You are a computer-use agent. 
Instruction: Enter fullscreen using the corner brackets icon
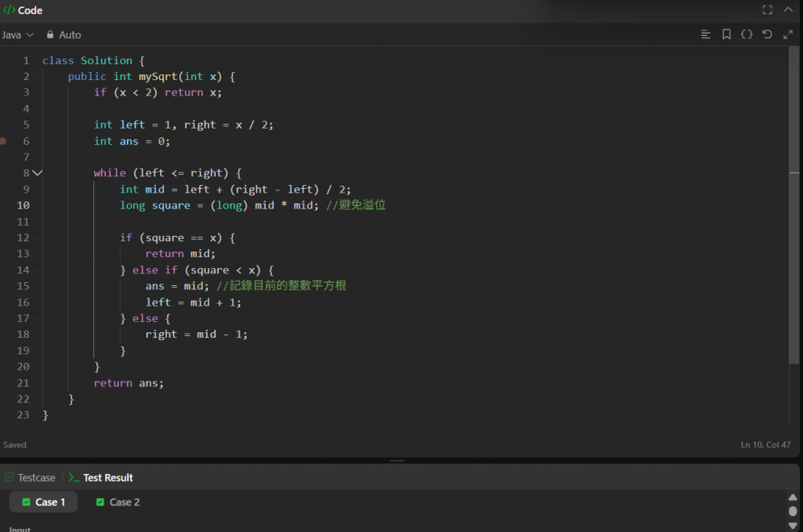767,9
